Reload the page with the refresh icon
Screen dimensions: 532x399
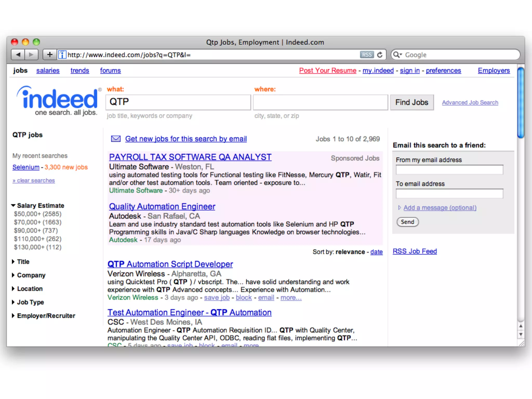[x=380, y=55]
